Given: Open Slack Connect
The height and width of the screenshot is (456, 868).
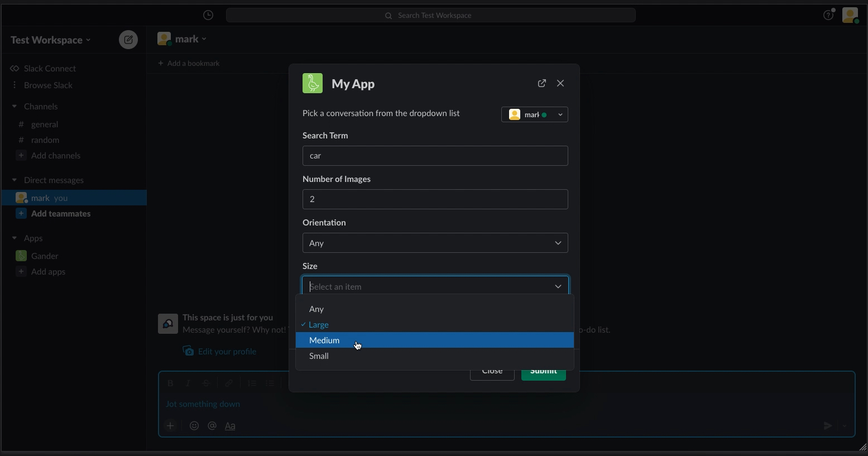Looking at the screenshot, I should 50,68.
